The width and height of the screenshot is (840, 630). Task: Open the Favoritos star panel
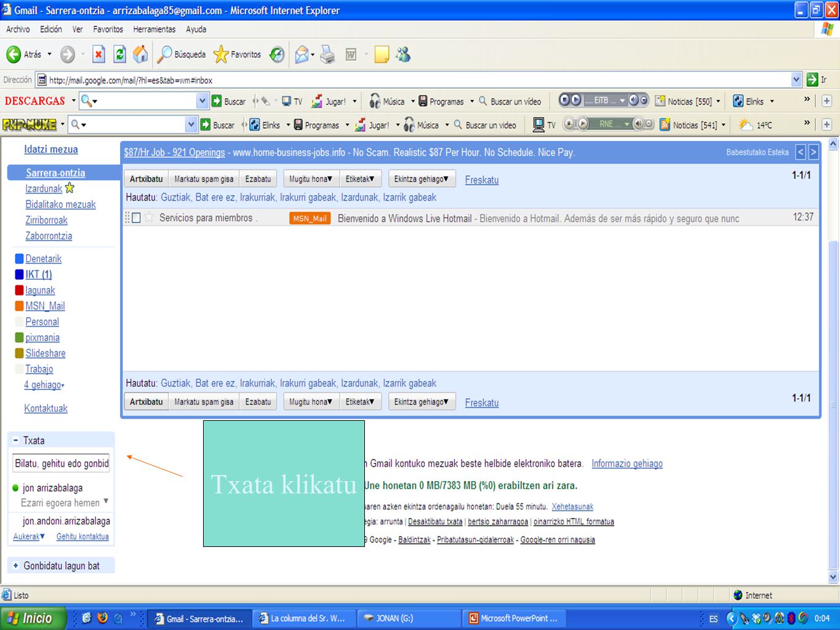(x=237, y=55)
